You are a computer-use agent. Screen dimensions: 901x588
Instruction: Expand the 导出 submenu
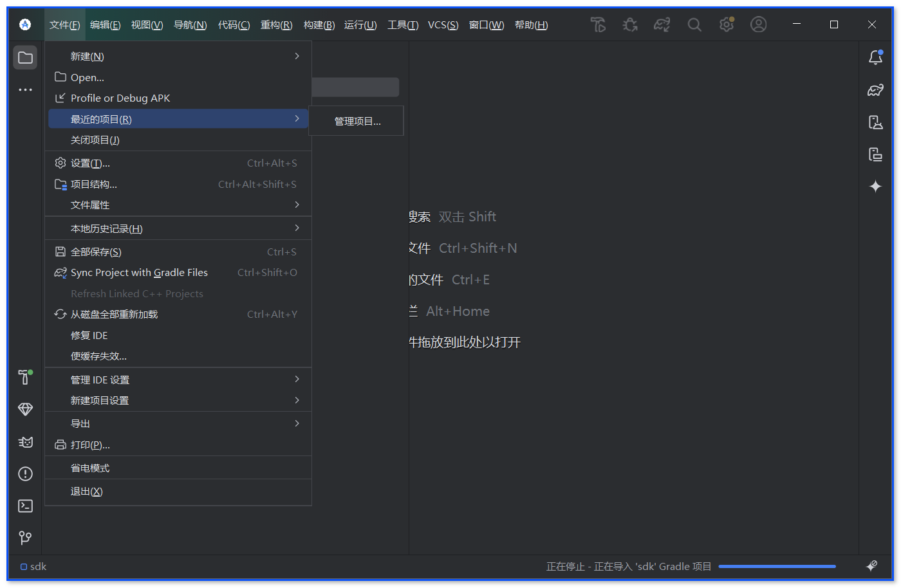178,423
